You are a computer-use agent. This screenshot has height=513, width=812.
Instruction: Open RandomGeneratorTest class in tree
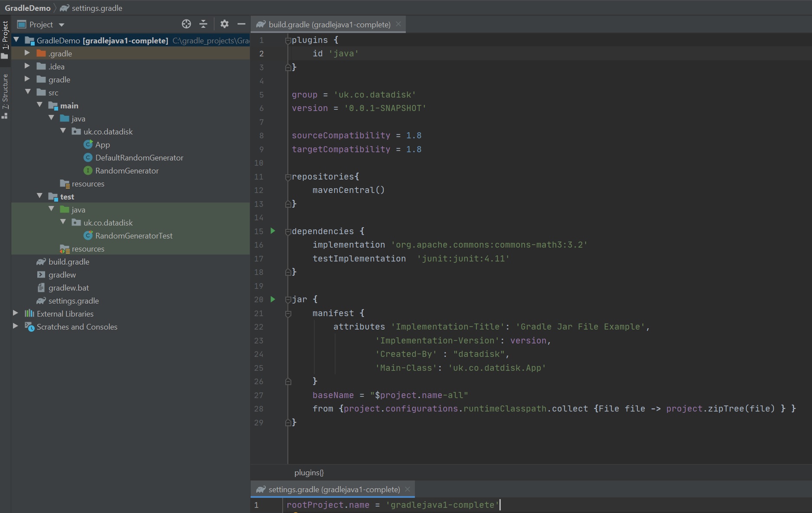[x=134, y=236]
